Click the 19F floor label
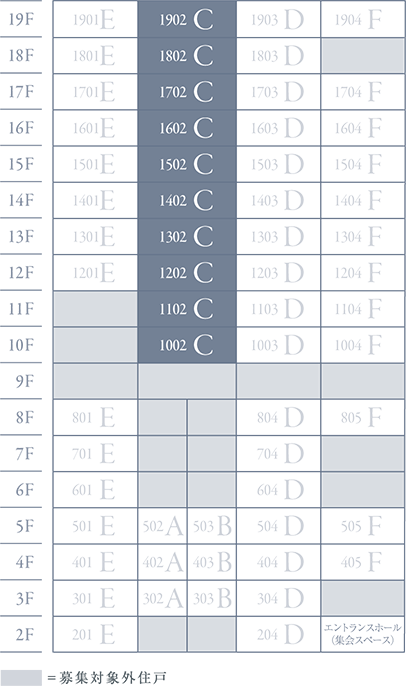This screenshot has height=686, width=406. pyautogui.click(x=21, y=19)
